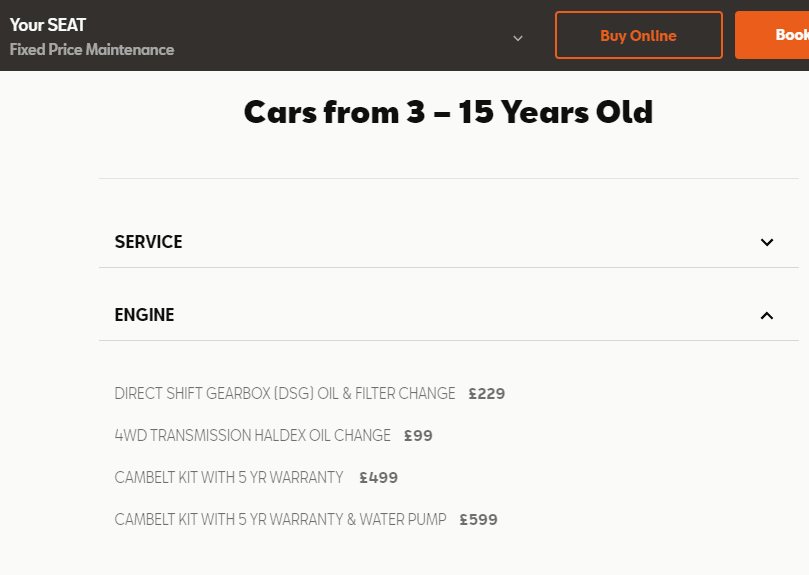Select Cambelt Kit with warranty & water pump
This screenshot has height=575, width=809.
coord(280,520)
